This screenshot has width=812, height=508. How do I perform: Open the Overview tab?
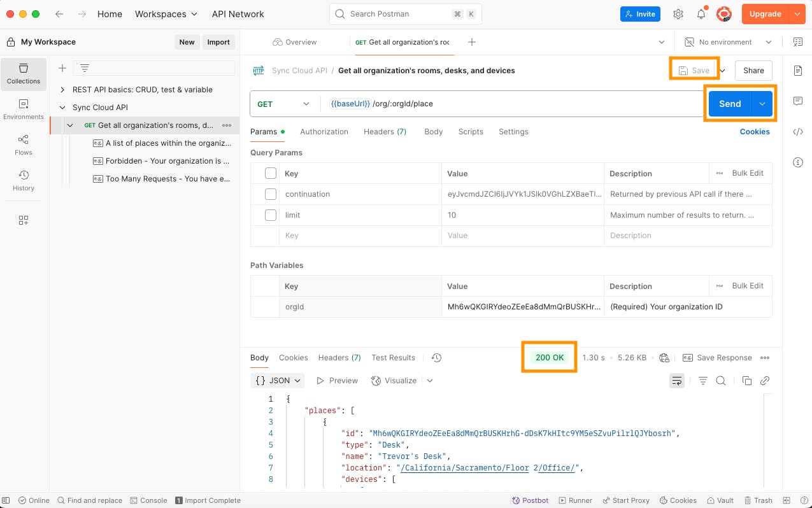tap(294, 42)
